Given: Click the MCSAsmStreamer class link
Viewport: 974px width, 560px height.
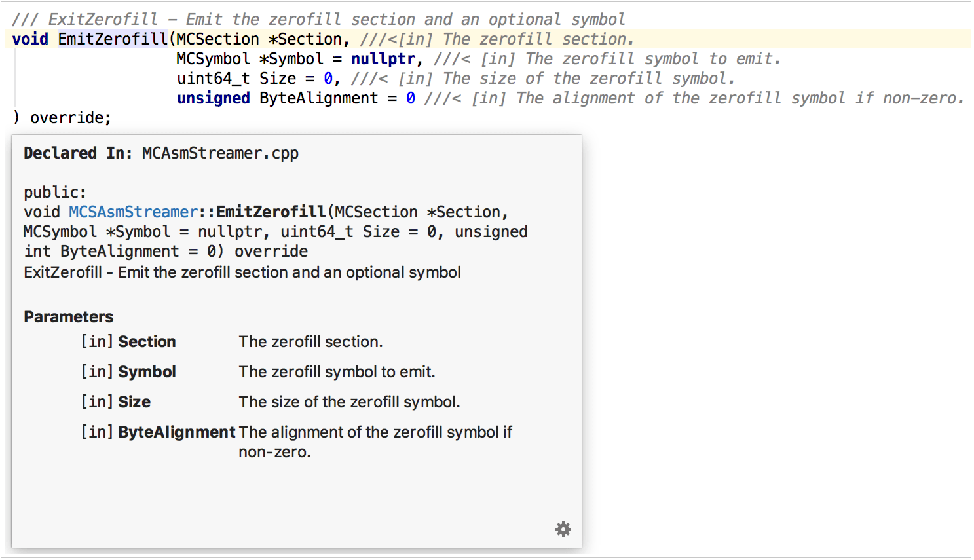Looking at the screenshot, I should pyautogui.click(x=133, y=212).
